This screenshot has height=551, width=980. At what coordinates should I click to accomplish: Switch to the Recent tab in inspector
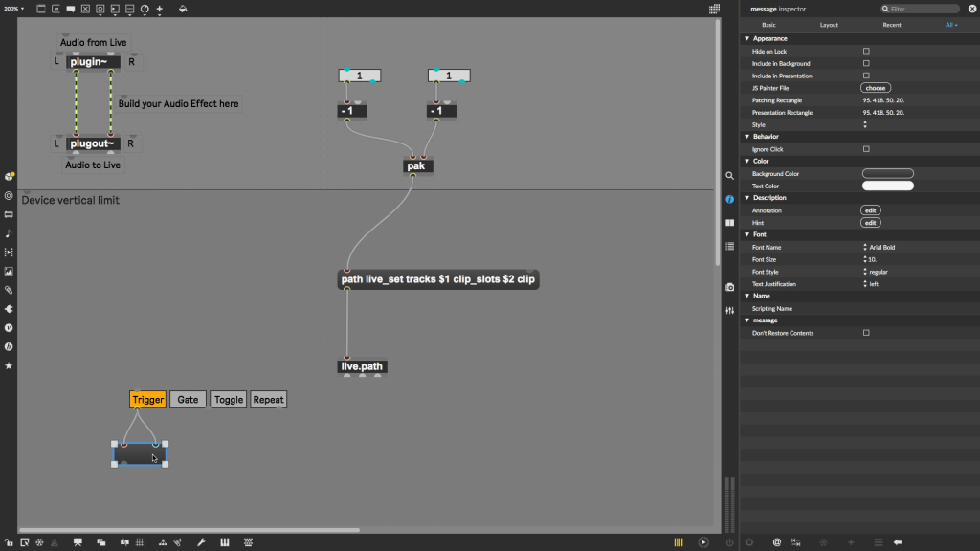(x=891, y=25)
